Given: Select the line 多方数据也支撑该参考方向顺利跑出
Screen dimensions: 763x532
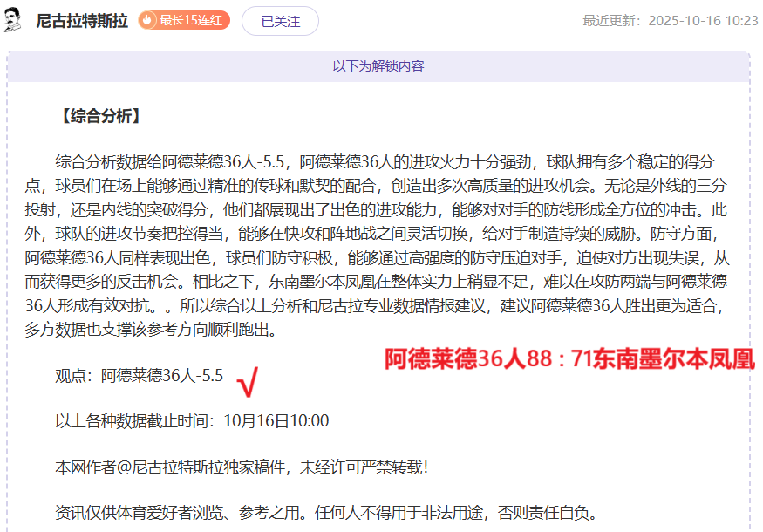Looking at the screenshot, I should click(x=164, y=330).
